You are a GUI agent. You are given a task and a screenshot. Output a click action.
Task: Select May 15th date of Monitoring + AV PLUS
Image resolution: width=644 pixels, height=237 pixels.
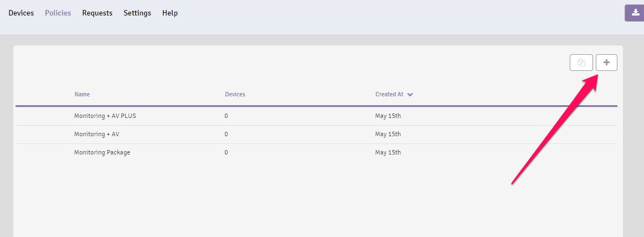tap(388, 116)
